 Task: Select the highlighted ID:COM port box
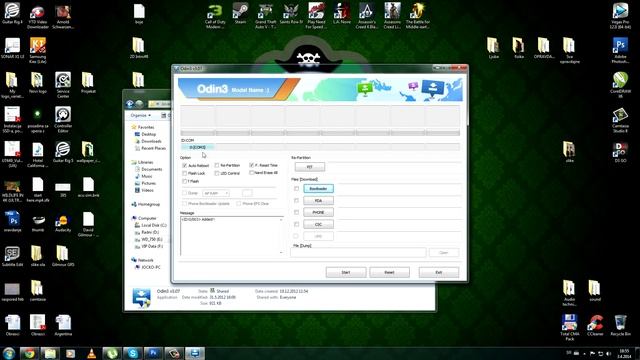[x=198, y=147]
